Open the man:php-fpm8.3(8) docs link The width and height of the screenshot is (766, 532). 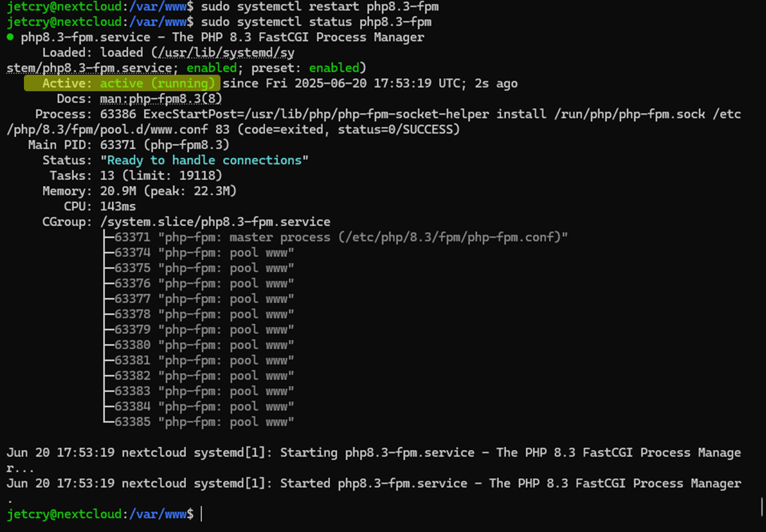[161, 99]
